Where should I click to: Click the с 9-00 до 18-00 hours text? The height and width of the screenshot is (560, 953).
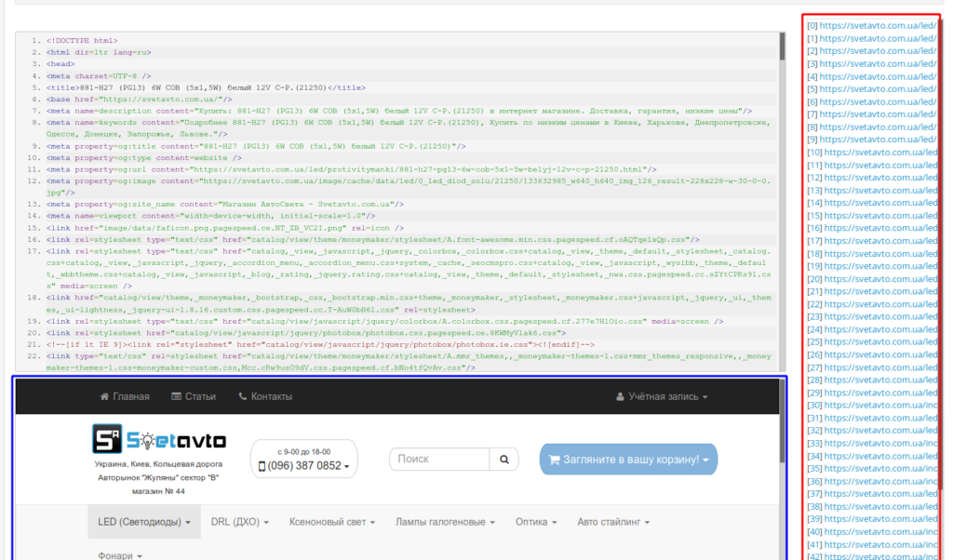click(304, 452)
